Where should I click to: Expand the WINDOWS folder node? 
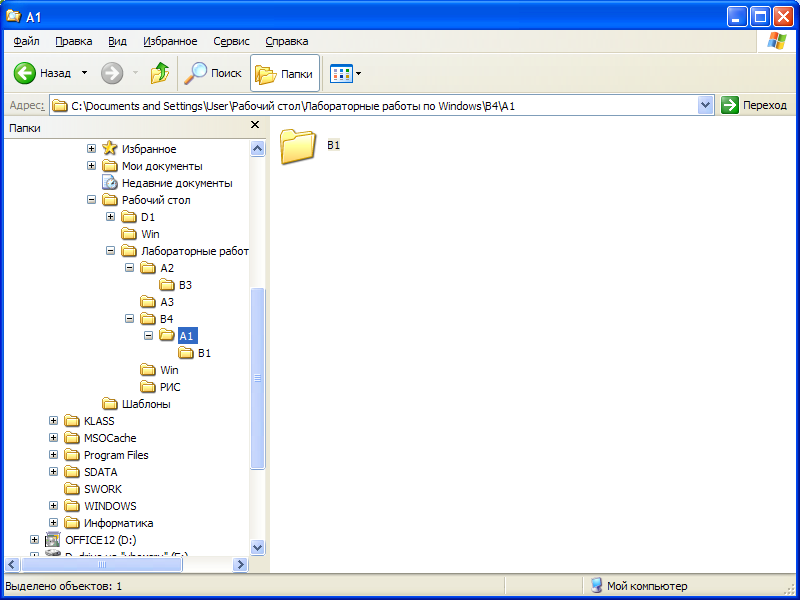[53, 506]
